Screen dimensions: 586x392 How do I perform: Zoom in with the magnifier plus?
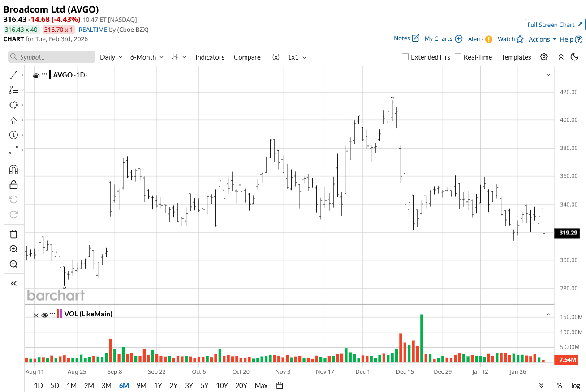(13, 249)
